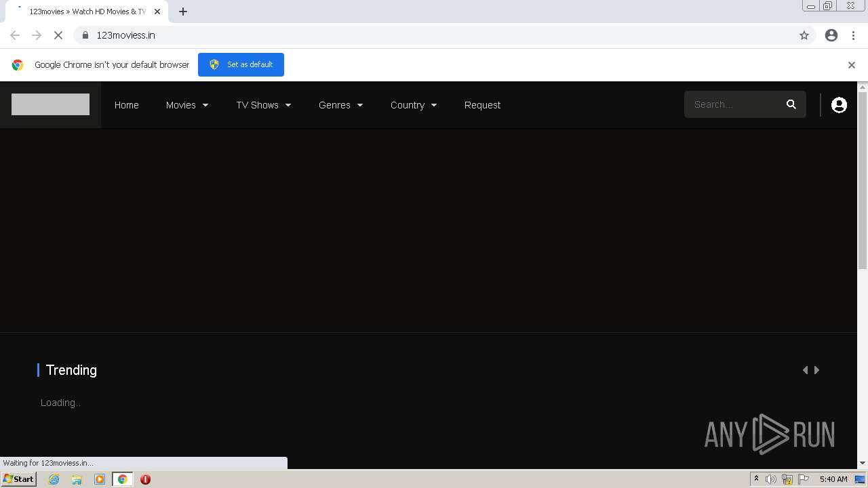This screenshot has height=488, width=868.
Task: Dismiss the default browser notification bar
Action: pyautogui.click(x=852, y=65)
